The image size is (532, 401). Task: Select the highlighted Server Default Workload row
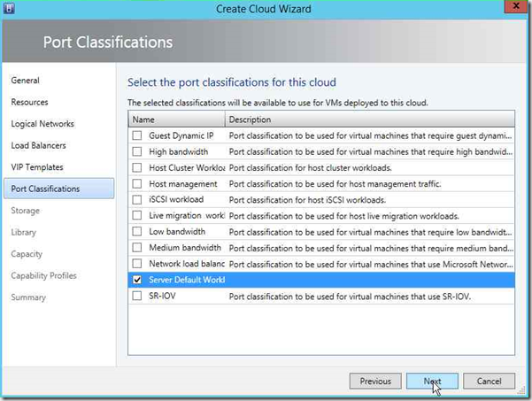321,280
